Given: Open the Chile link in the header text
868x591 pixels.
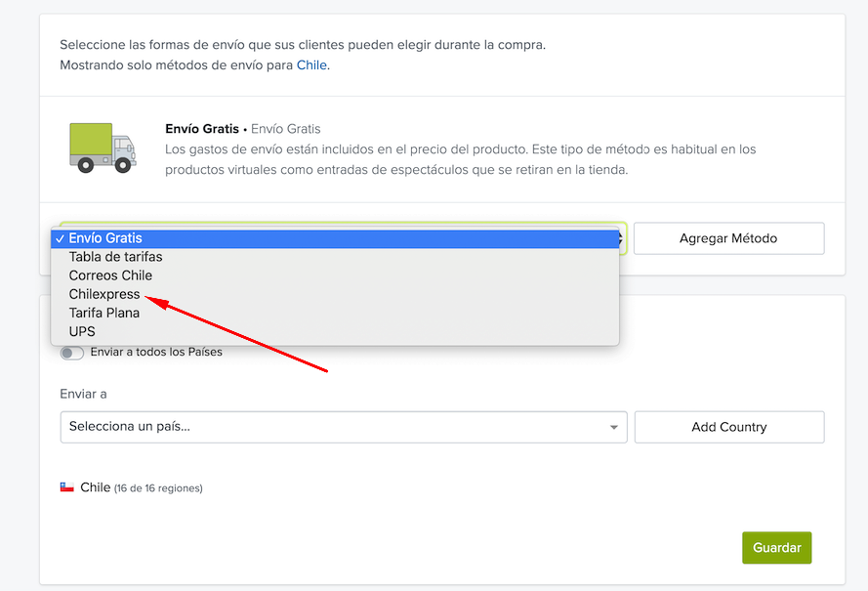Looking at the screenshot, I should tap(311, 65).
